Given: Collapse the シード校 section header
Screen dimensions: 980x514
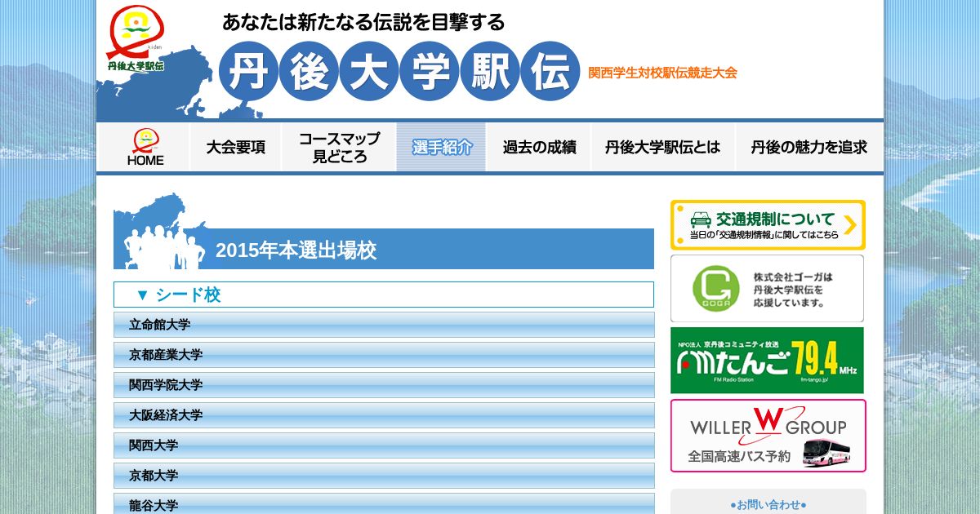Looking at the screenshot, I should click(x=384, y=295).
